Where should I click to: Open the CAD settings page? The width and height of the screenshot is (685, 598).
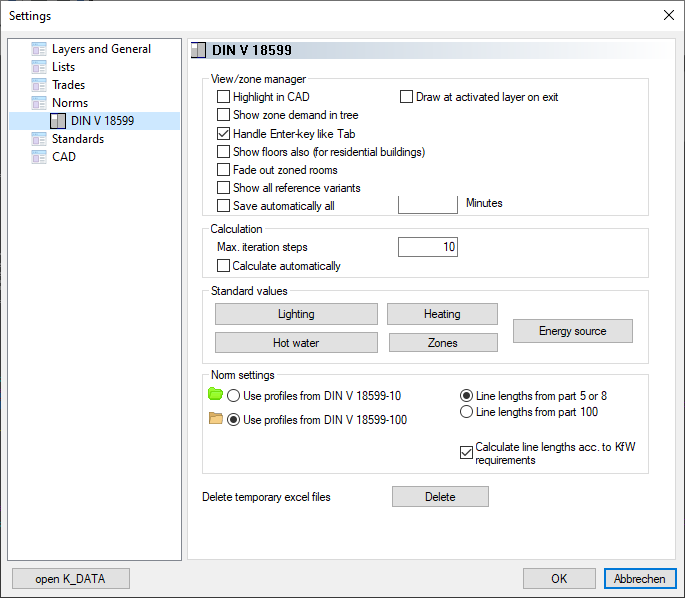pos(64,157)
